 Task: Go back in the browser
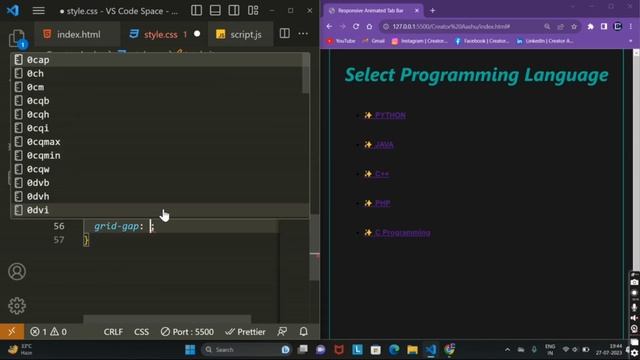click(x=329, y=27)
